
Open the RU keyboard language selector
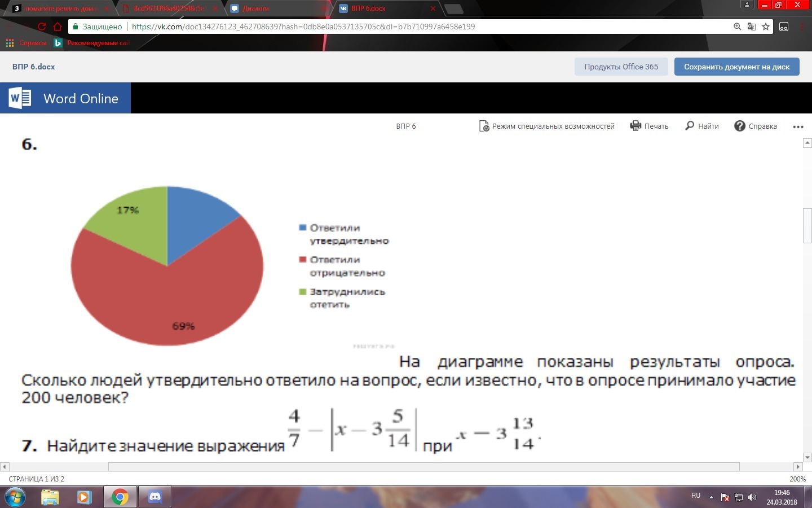click(696, 496)
